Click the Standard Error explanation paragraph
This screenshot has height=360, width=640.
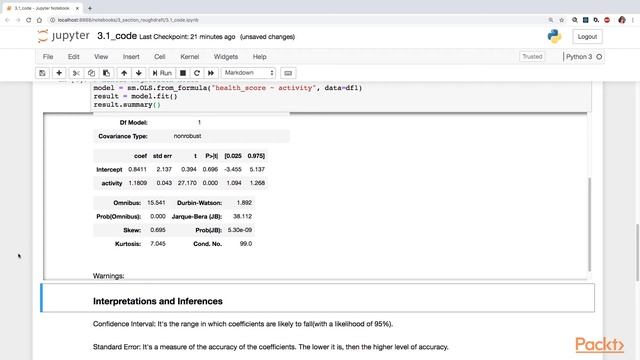pyautogui.click(x=271, y=347)
